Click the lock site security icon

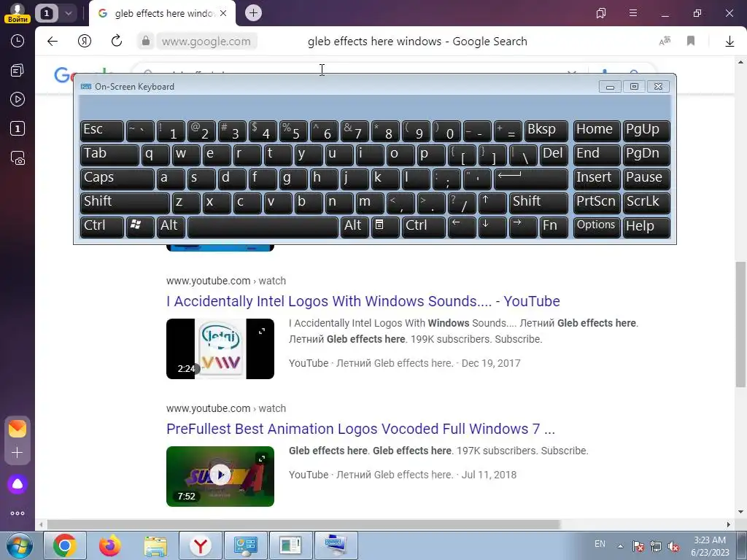(x=146, y=42)
